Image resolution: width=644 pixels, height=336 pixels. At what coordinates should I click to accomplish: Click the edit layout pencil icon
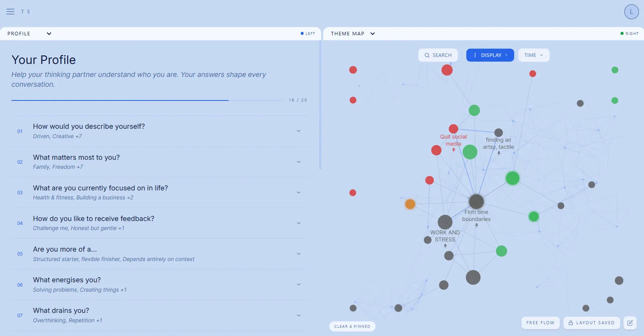(630, 323)
